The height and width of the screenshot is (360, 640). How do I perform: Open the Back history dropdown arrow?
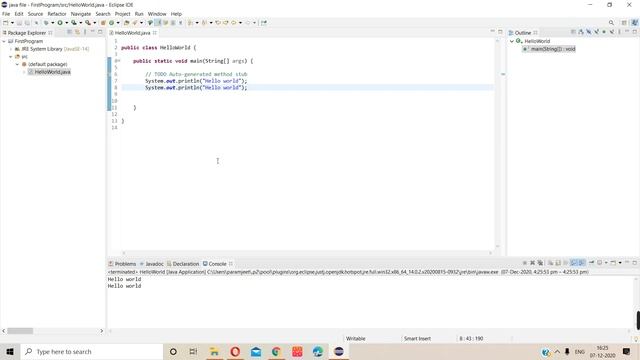[x=240, y=23]
